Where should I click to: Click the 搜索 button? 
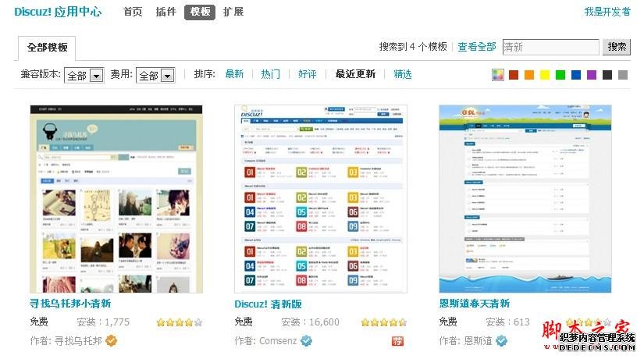(617, 48)
